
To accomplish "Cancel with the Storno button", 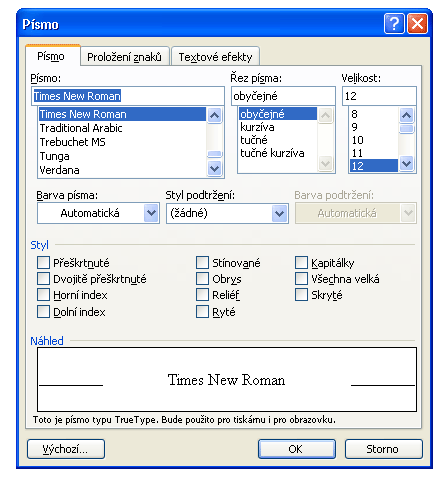I will (384, 449).
